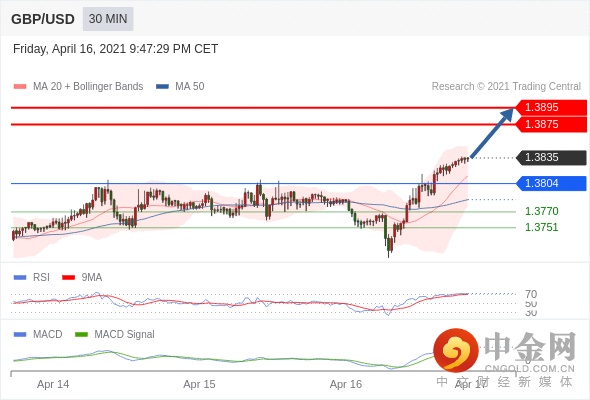
Task: Click the 30 MIN timeframe button
Action: tap(108, 19)
